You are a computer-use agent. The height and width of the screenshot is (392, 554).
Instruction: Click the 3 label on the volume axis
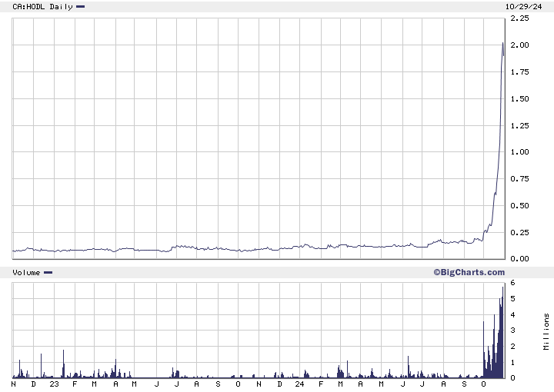coord(512,331)
